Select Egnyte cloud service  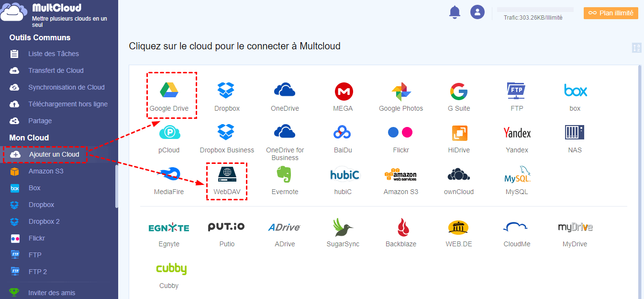coord(169,228)
